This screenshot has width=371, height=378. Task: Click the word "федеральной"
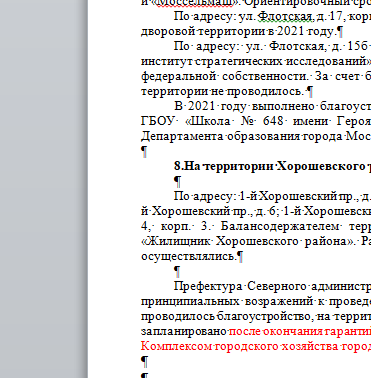(x=179, y=76)
